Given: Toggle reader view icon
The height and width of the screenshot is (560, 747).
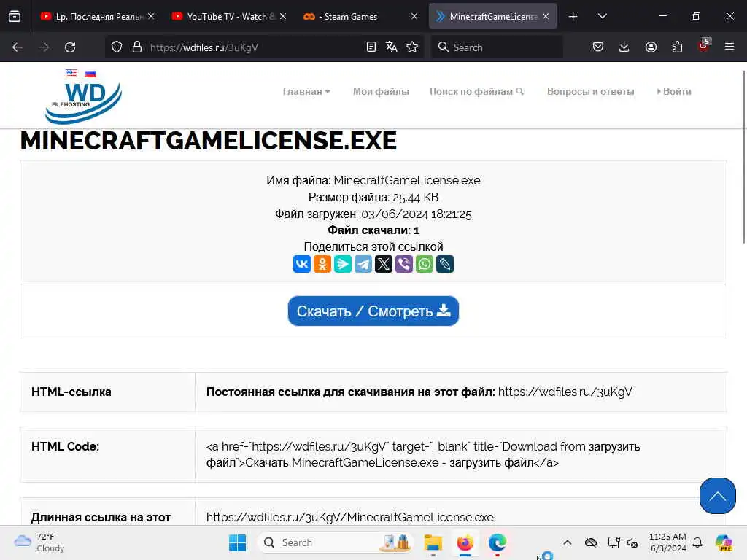Looking at the screenshot, I should tap(371, 47).
